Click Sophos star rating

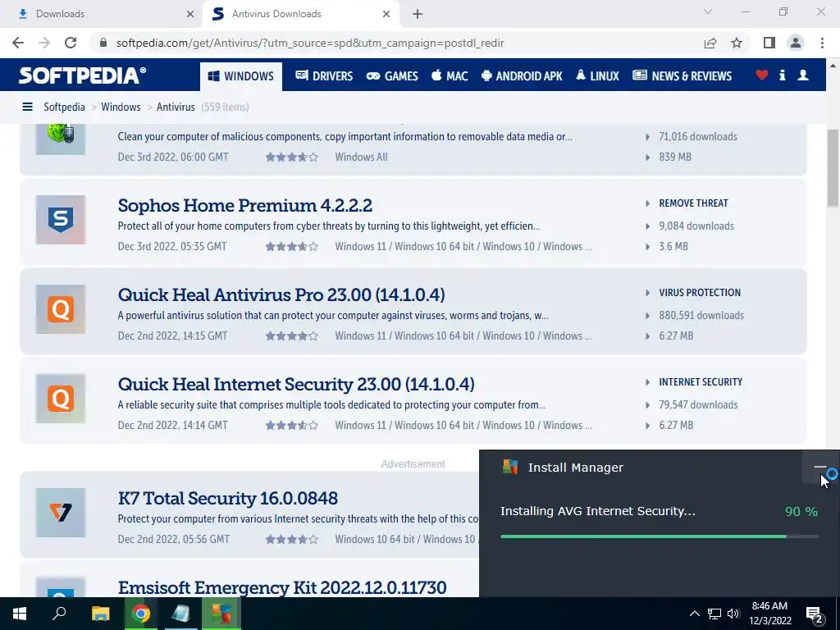292,246
